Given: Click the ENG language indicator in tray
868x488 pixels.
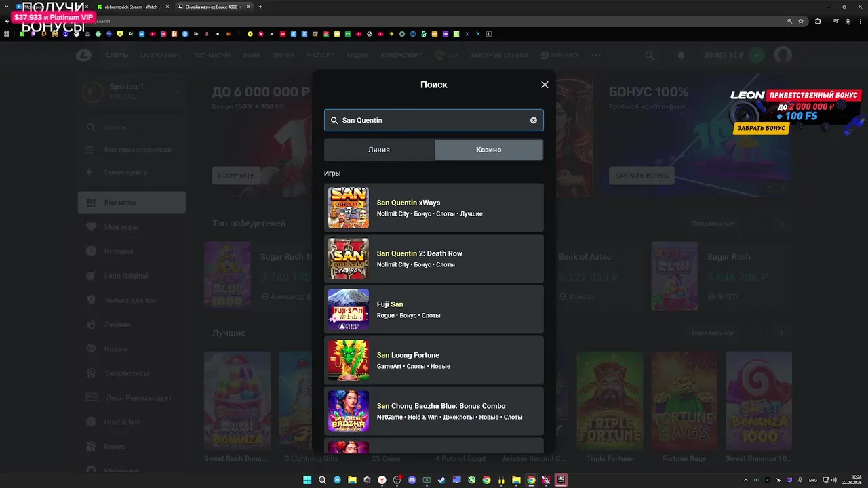Looking at the screenshot, I should click(x=813, y=480).
